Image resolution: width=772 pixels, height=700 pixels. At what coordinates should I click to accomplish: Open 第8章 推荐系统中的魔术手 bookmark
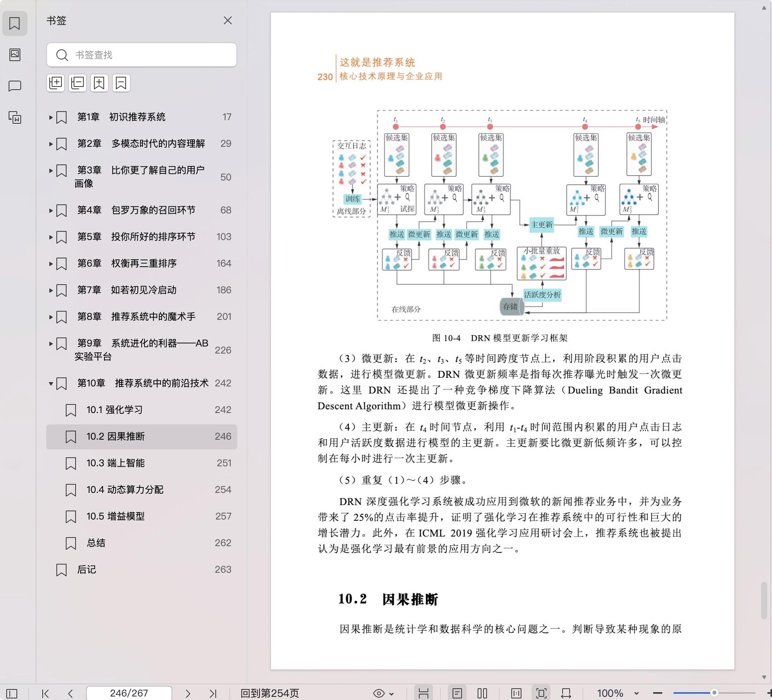coord(142,317)
